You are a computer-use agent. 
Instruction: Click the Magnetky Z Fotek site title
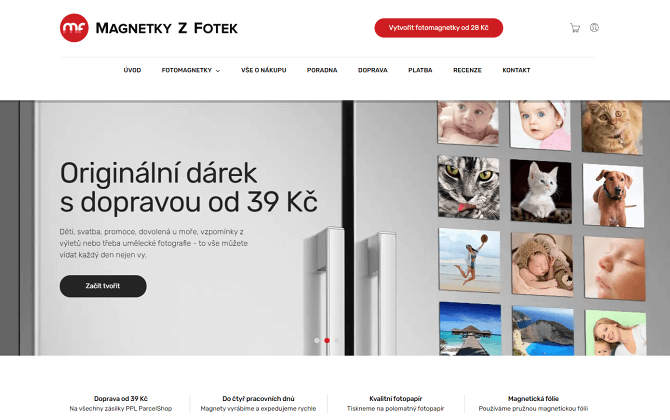click(167, 28)
